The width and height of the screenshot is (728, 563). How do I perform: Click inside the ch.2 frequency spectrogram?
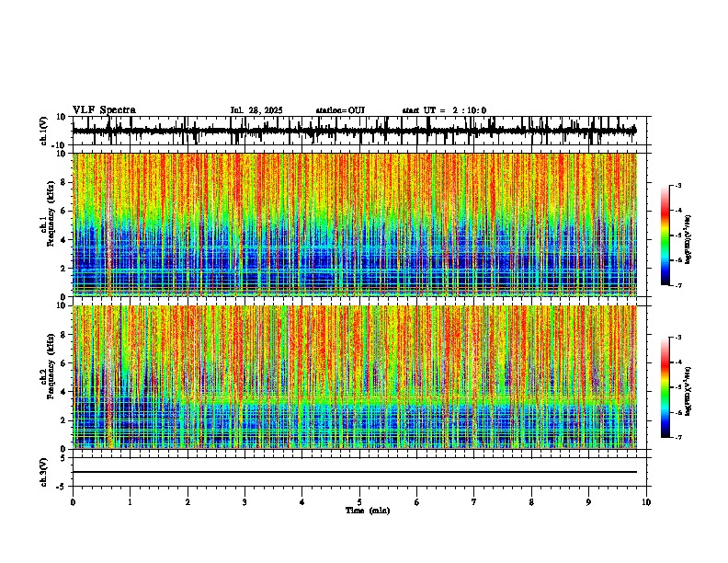click(x=355, y=377)
